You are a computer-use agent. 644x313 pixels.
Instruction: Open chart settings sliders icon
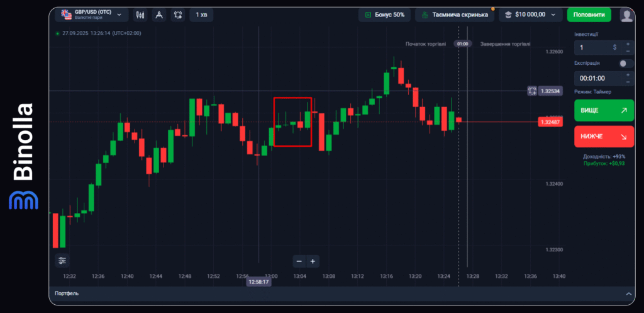(62, 260)
